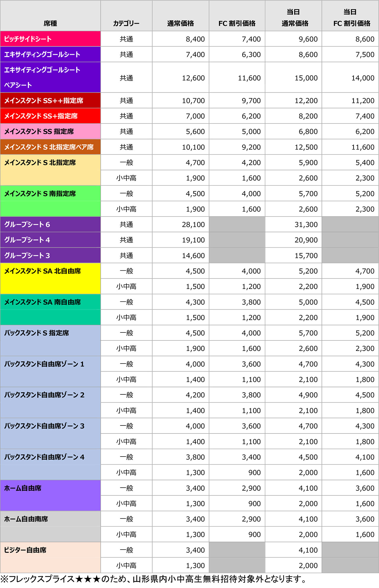Click the グループシート 6 purple label

pos(50,224)
